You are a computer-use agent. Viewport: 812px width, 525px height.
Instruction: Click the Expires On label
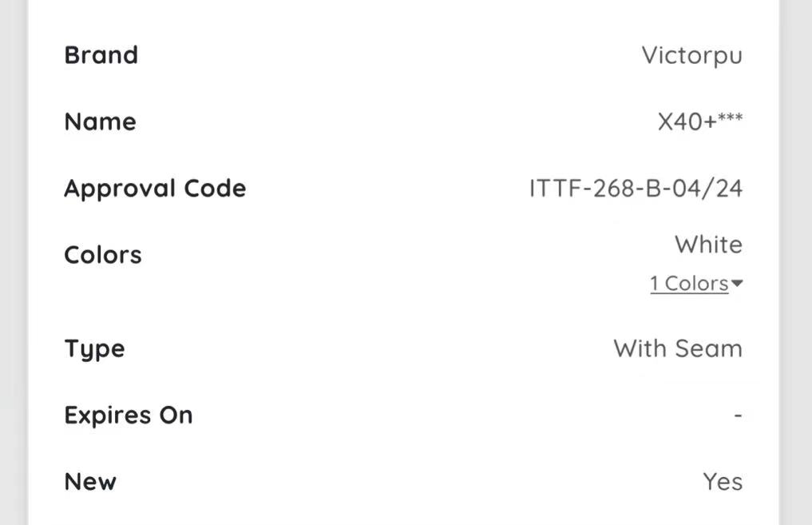(x=129, y=416)
